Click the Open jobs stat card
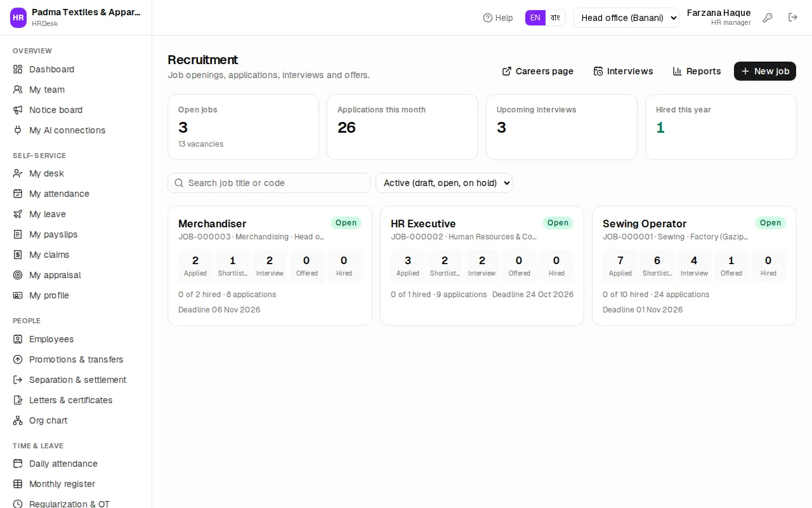 243,127
